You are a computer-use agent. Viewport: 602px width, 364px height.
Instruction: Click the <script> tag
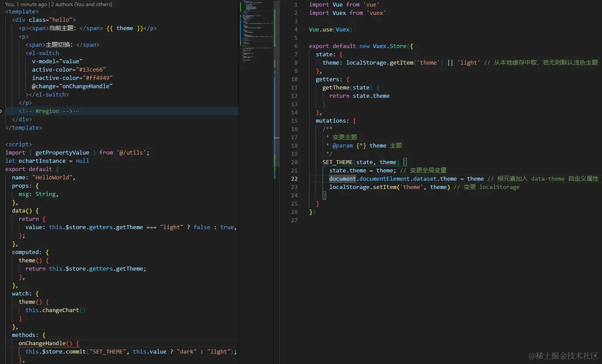[x=19, y=144]
